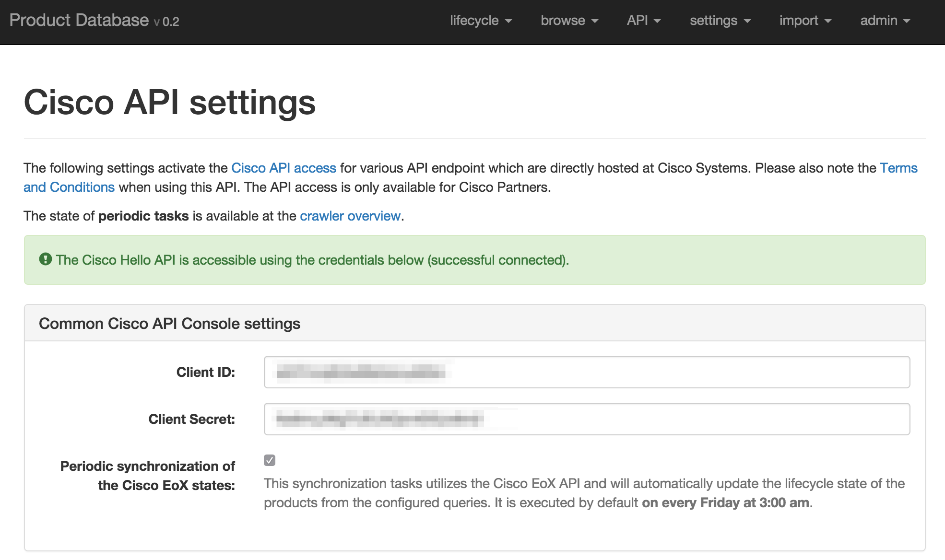Click the 'periodic tasks' bold text

tap(143, 216)
